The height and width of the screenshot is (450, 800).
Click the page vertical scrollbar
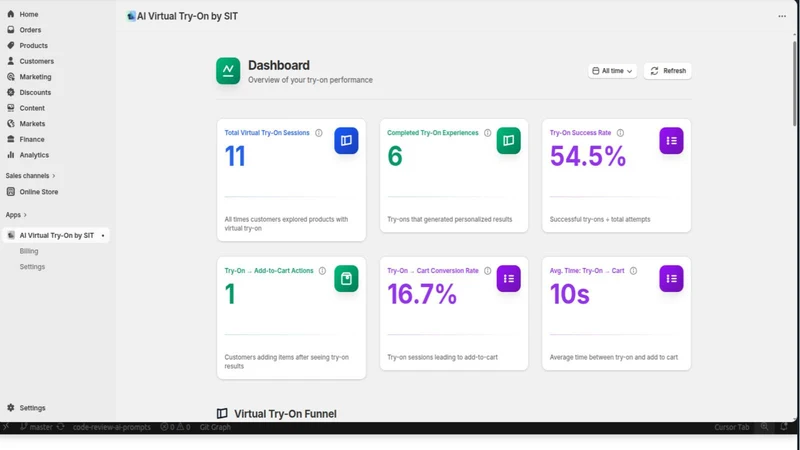tap(794, 84)
